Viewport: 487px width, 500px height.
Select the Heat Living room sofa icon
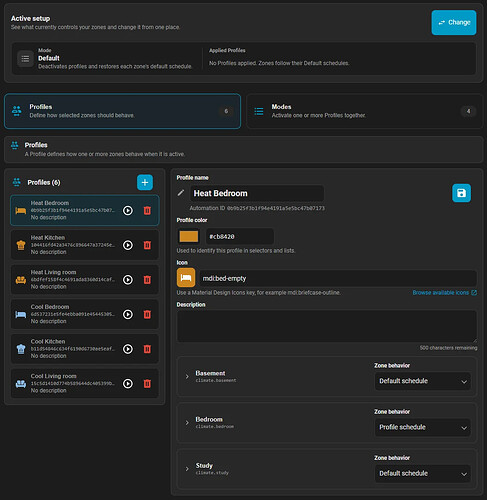pos(21,280)
